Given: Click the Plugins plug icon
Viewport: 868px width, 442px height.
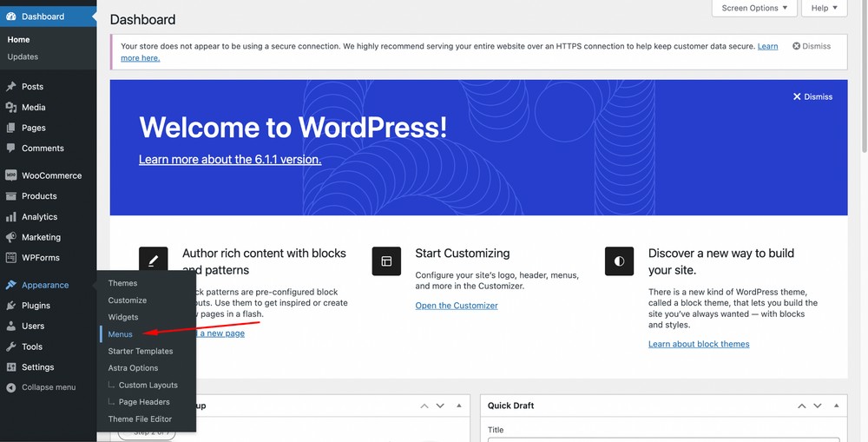Looking at the screenshot, I should 10,306.
